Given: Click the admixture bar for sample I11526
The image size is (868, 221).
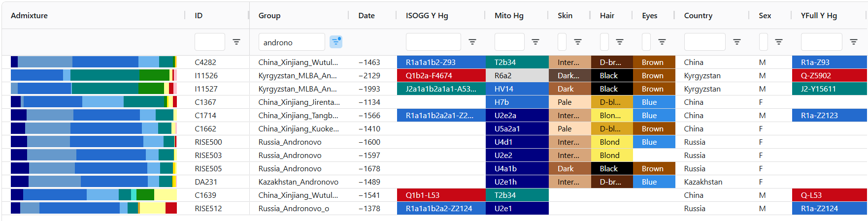Looking at the screenshot, I should pyautogui.click(x=94, y=76).
